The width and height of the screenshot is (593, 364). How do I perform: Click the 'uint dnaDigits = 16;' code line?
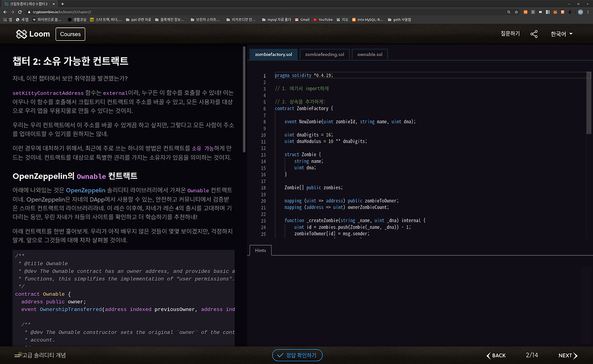(x=309, y=135)
